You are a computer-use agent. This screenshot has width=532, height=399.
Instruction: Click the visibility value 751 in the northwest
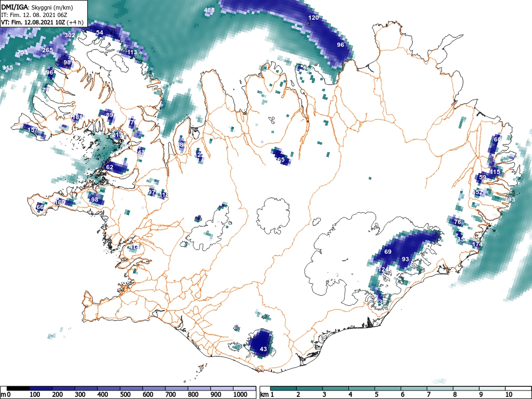coord(22,52)
